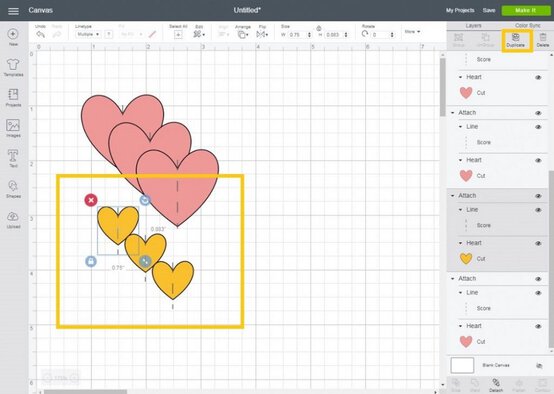The image size is (554, 394).
Task: Open the Align dropdown
Action: point(223,34)
